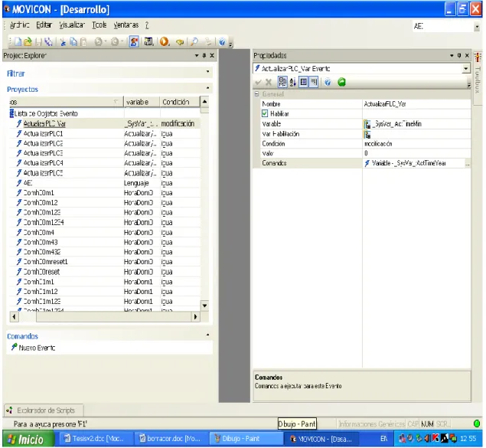Toggle the user with red X icon
Screen dimensions: 486x448
click(x=134, y=42)
